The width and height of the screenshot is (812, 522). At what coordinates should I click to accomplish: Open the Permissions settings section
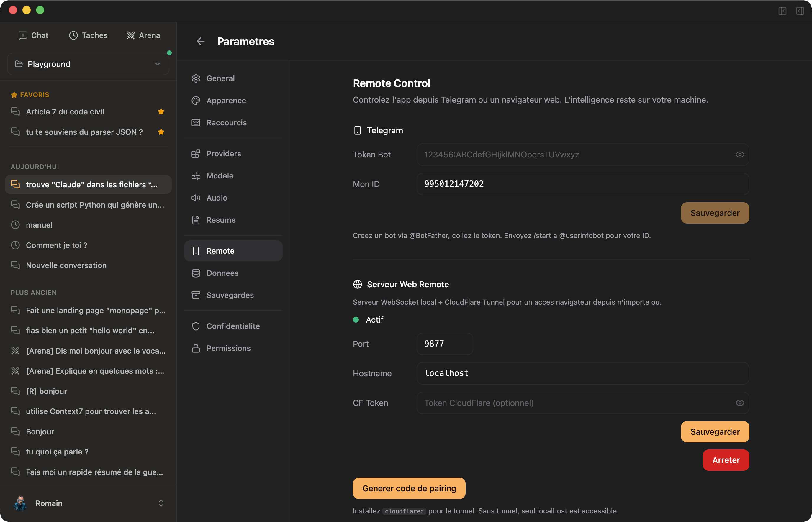pyautogui.click(x=228, y=348)
